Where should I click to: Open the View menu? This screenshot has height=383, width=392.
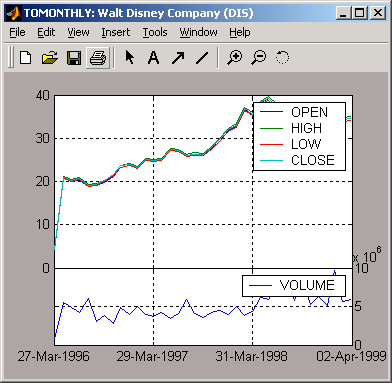pos(78,32)
